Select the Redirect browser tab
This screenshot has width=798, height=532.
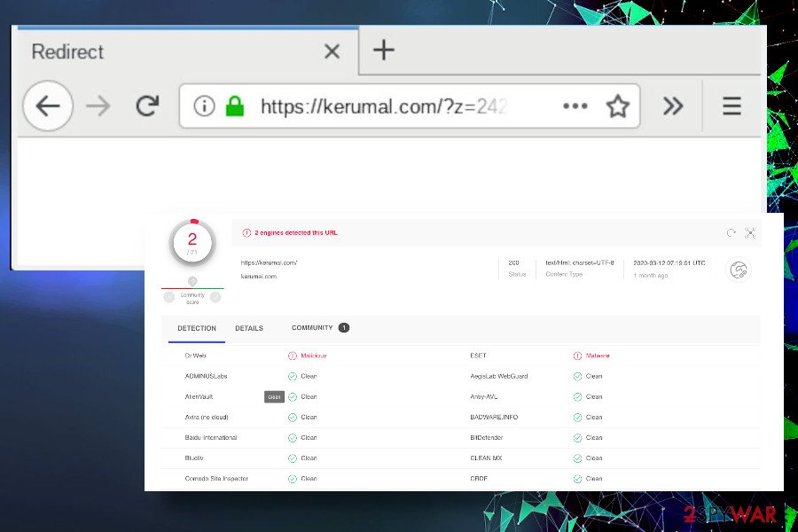pos(188,51)
